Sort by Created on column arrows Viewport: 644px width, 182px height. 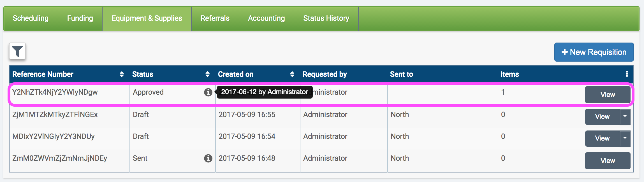(x=292, y=74)
